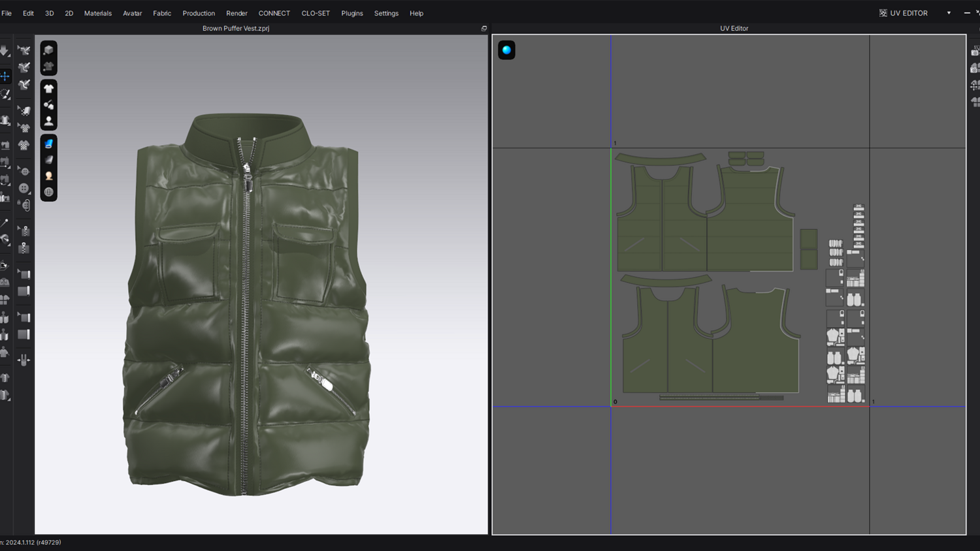Image resolution: width=980 pixels, height=551 pixels.
Task: Open the Help menu
Action: click(x=416, y=13)
